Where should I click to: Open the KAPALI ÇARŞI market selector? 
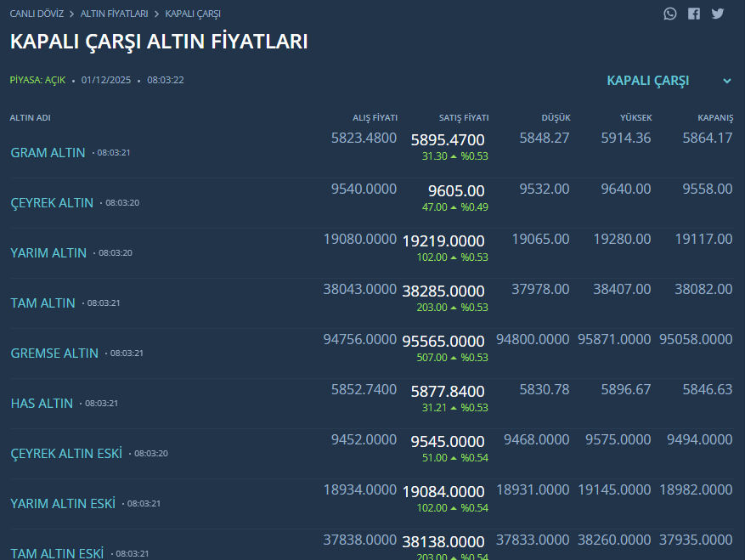coord(648,81)
